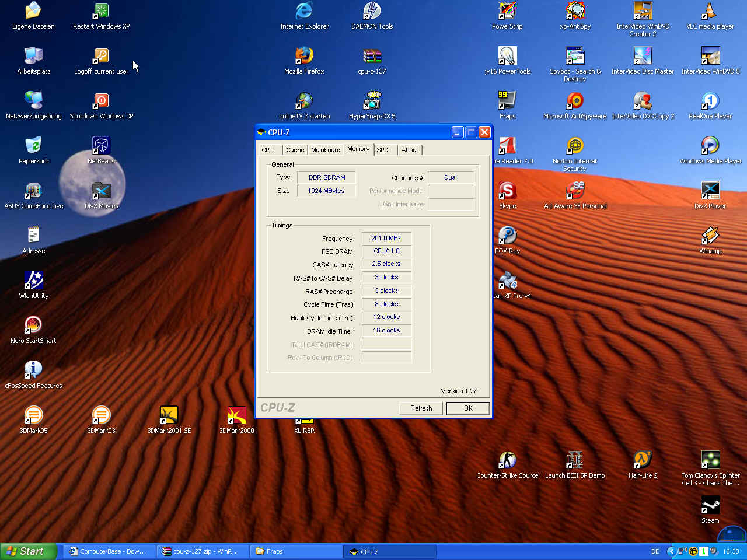Launch Skype from the desktop
The width and height of the screenshot is (747, 560).
click(507, 195)
